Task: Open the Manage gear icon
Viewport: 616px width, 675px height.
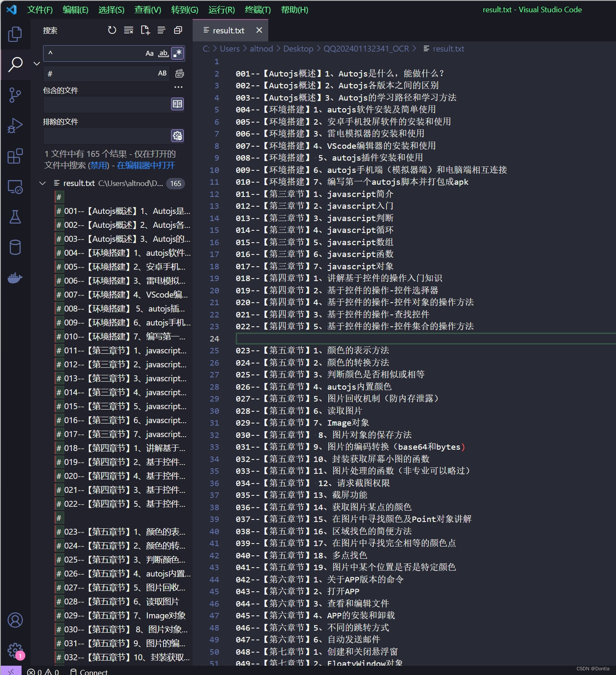Action: (15, 650)
